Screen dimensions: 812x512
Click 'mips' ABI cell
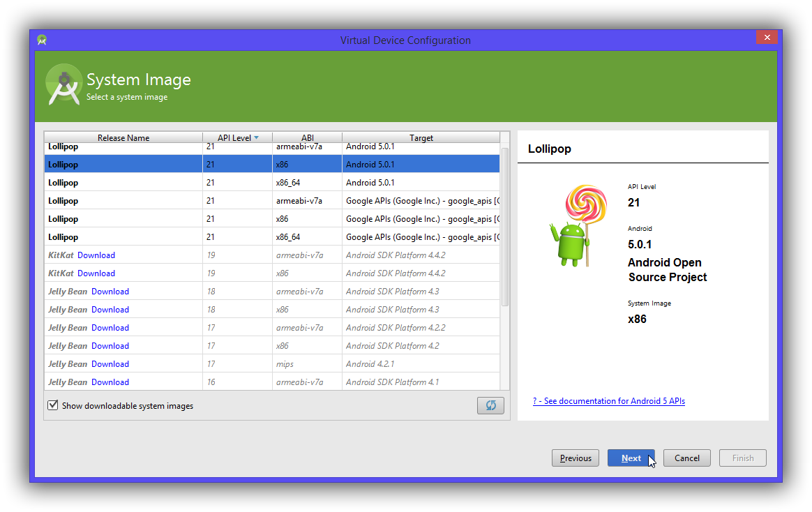[285, 364]
